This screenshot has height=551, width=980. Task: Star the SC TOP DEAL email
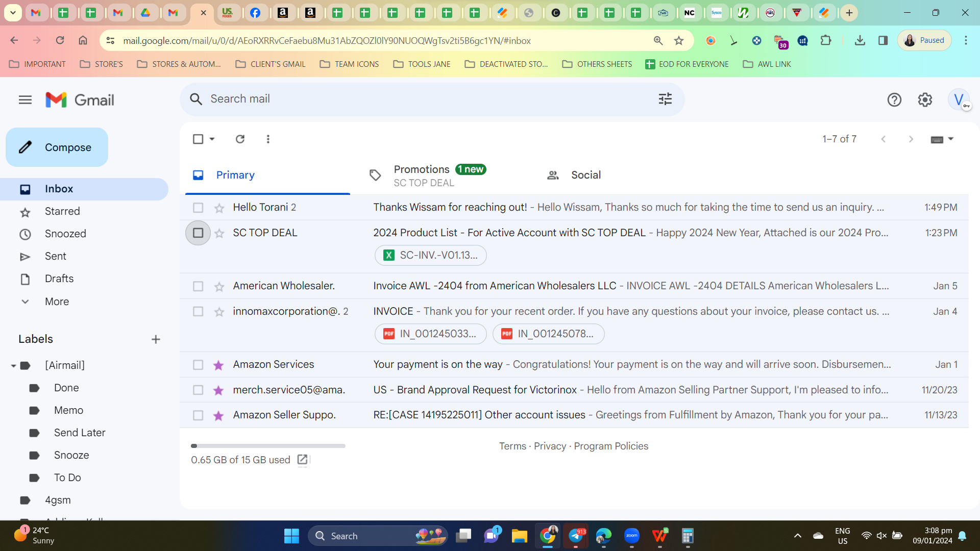[219, 233]
